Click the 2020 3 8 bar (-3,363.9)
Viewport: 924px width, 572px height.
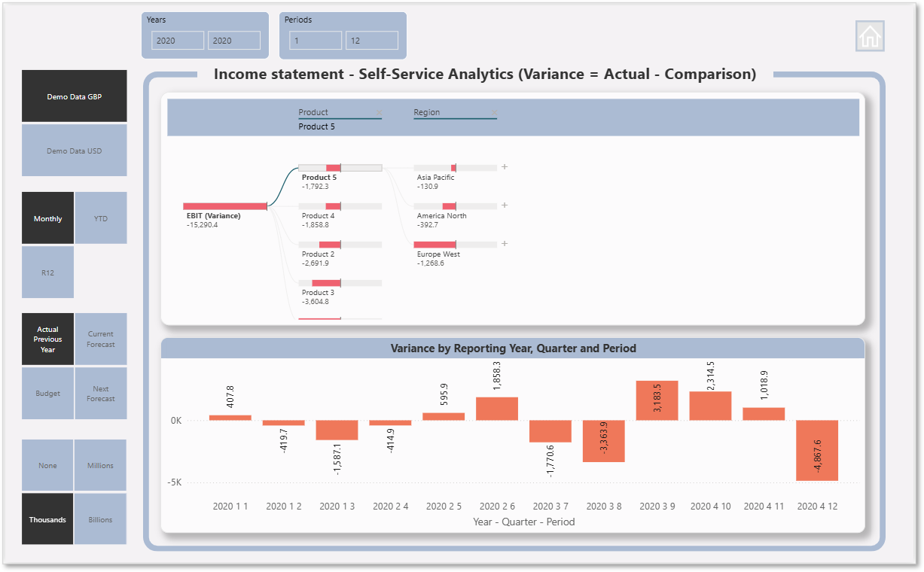tap(604, 441)
